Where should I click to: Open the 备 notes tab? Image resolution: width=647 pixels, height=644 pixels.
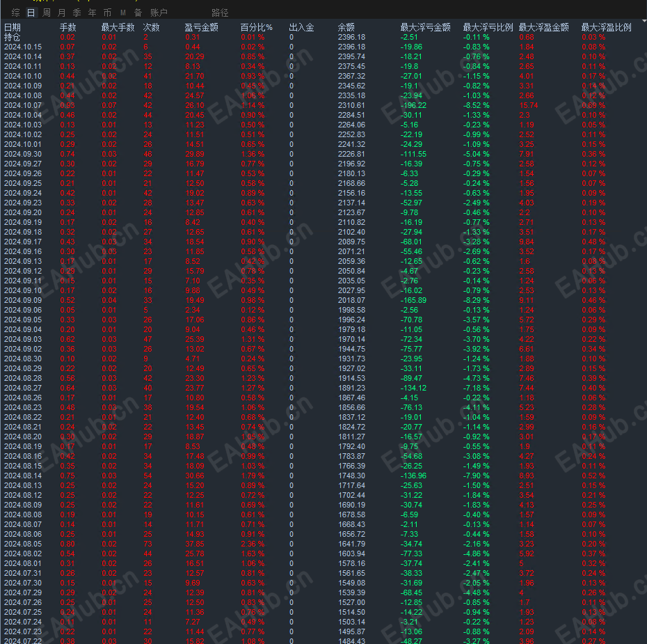click(x=138, y=13)
